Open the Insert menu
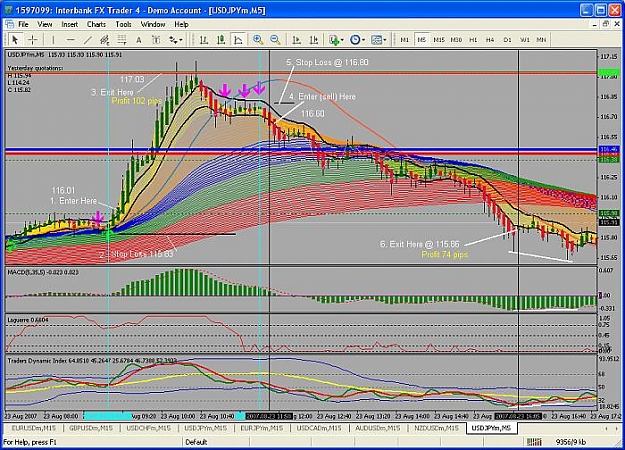 [x=69, y=24]
